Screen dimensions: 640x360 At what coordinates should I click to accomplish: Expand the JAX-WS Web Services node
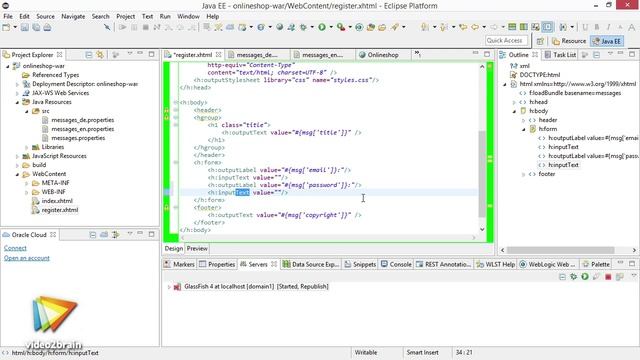(17, 93)
